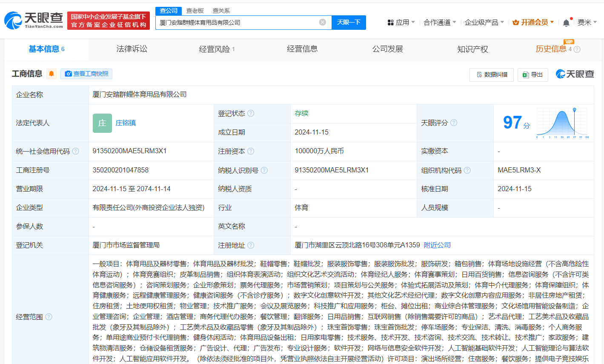Open the notification bell in the header
Viewport: 604px width, 364px height.
point(566,23)
